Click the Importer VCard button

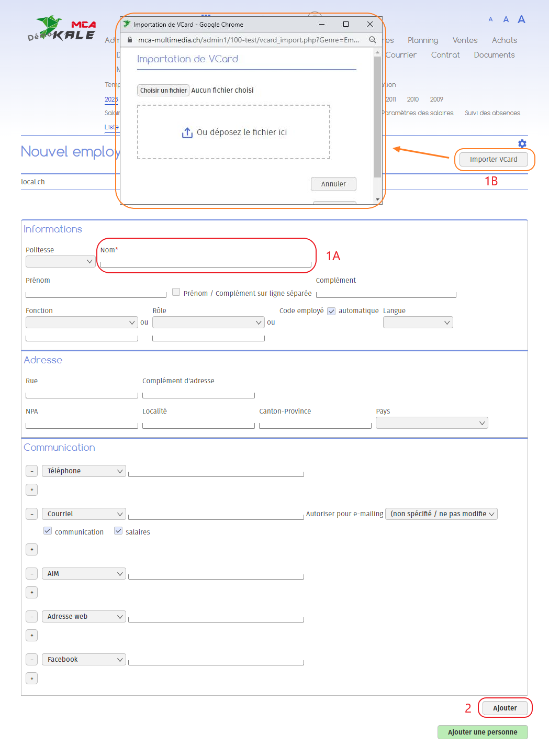point(493,160)
